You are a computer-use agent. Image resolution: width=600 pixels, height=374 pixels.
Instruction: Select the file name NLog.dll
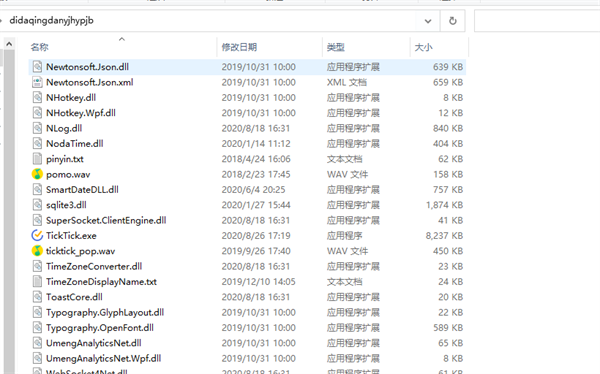tap(64, 128)
